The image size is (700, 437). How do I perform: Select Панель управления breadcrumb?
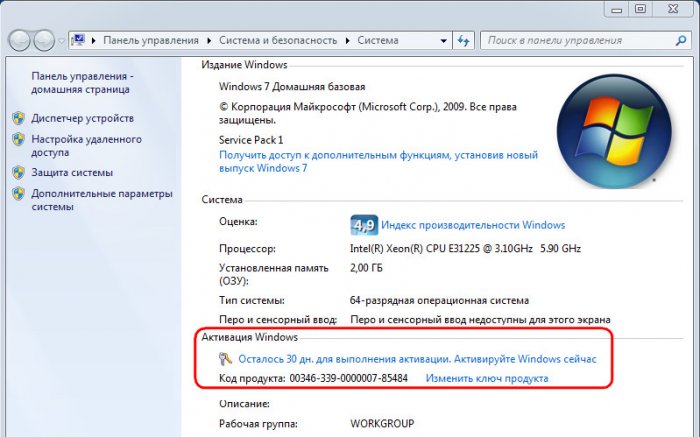tap(151, 41)
